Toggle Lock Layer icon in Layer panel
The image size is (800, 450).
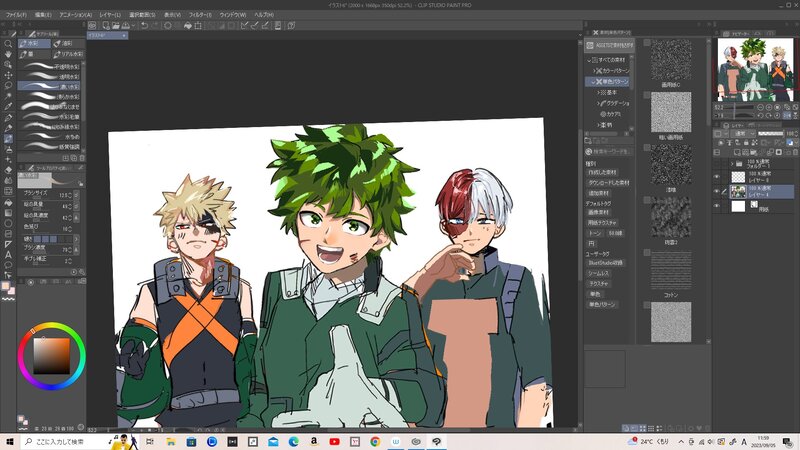[x=746, y=143]
